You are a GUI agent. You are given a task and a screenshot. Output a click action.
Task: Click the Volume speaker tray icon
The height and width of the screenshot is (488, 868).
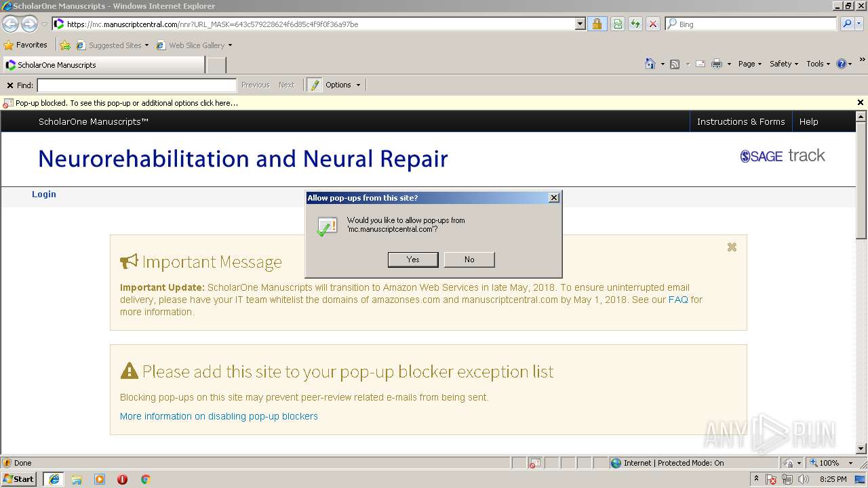pos(804,479)
